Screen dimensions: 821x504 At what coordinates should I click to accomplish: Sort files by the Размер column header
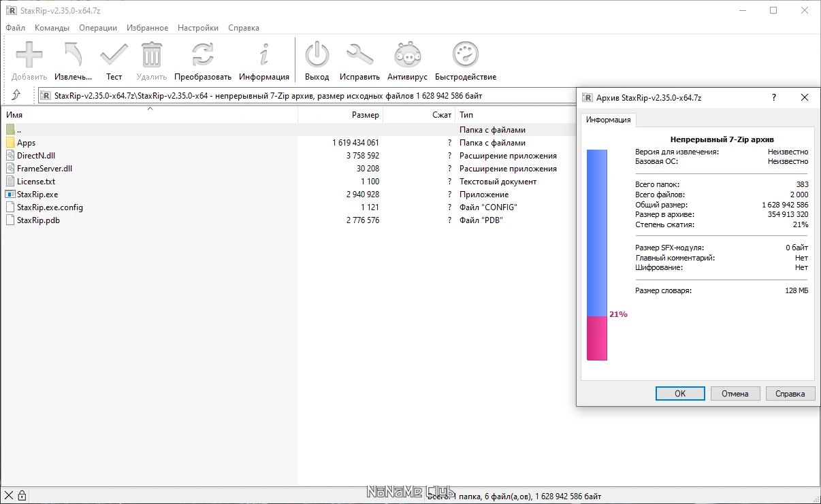366,115
